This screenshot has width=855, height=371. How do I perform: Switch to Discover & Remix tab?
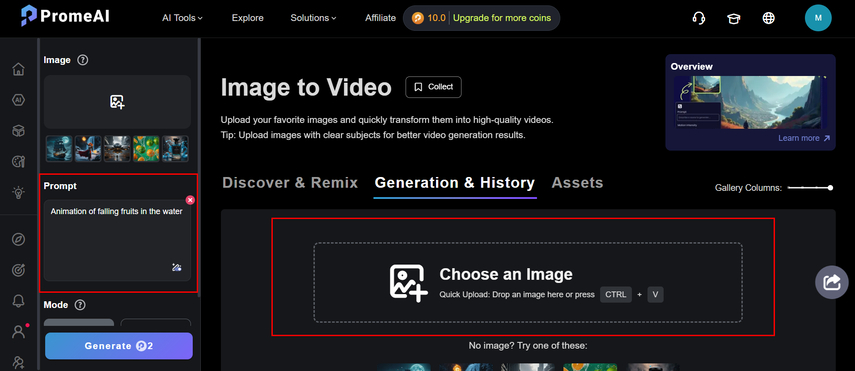tap(290, 183)
